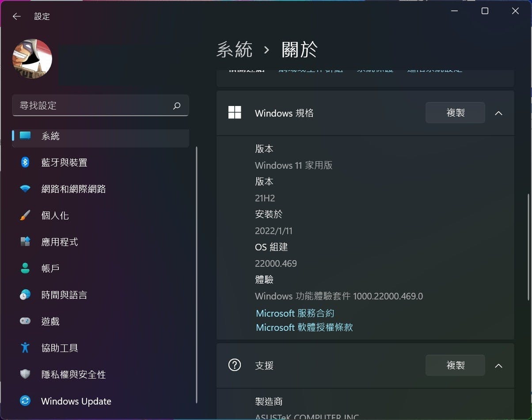Click the main content scrollbar
The width and height of the screenshot is (532, 420).
coord(528,247)
